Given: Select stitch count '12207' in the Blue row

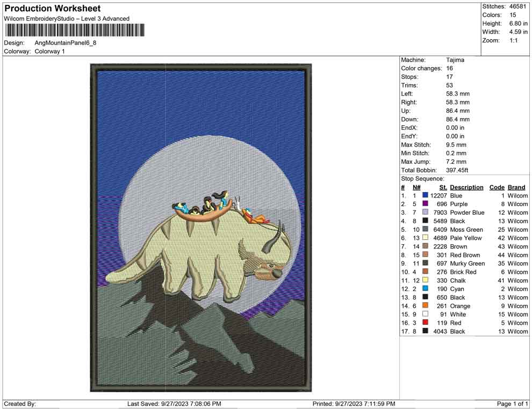Looking at the screenshot, I should [x=438, y=195].
